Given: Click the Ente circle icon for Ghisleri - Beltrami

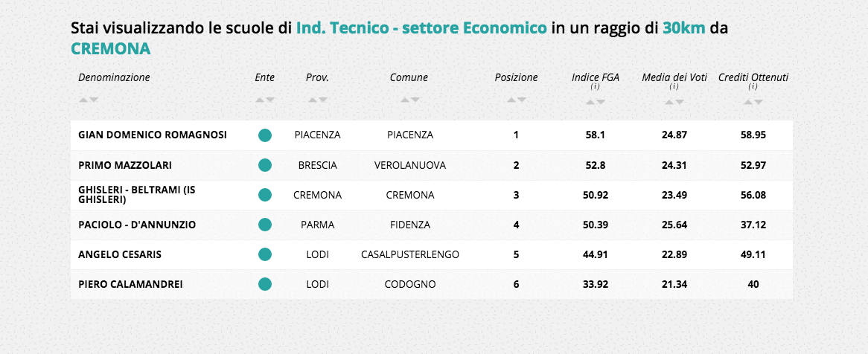Looking at the screenshot, I should click(x=264, y=195).
